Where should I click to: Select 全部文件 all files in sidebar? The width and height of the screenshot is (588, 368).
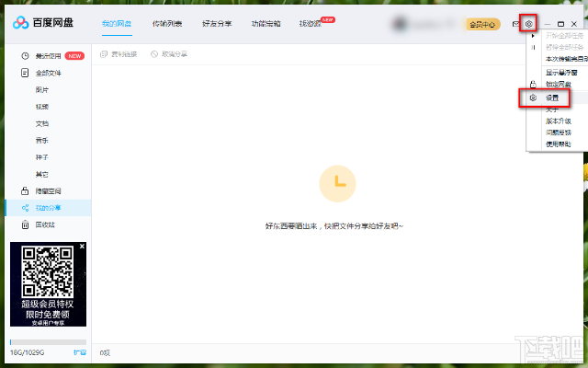pyautogui.click(x=48, y=73)
